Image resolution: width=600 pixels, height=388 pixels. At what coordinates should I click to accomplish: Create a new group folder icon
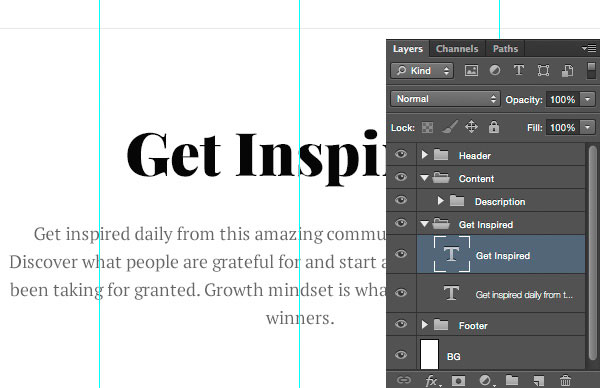[x=512, y=380]
